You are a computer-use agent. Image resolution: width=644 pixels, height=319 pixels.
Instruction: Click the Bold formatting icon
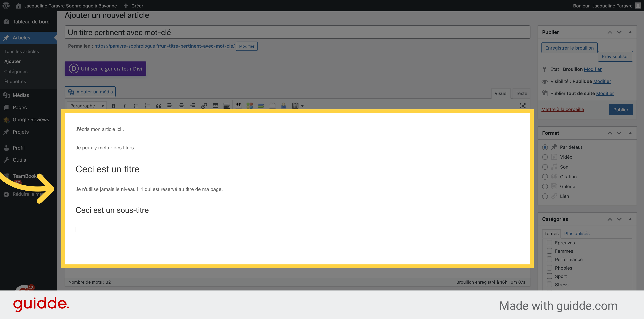pyautogui.click(x=113, y=106)
